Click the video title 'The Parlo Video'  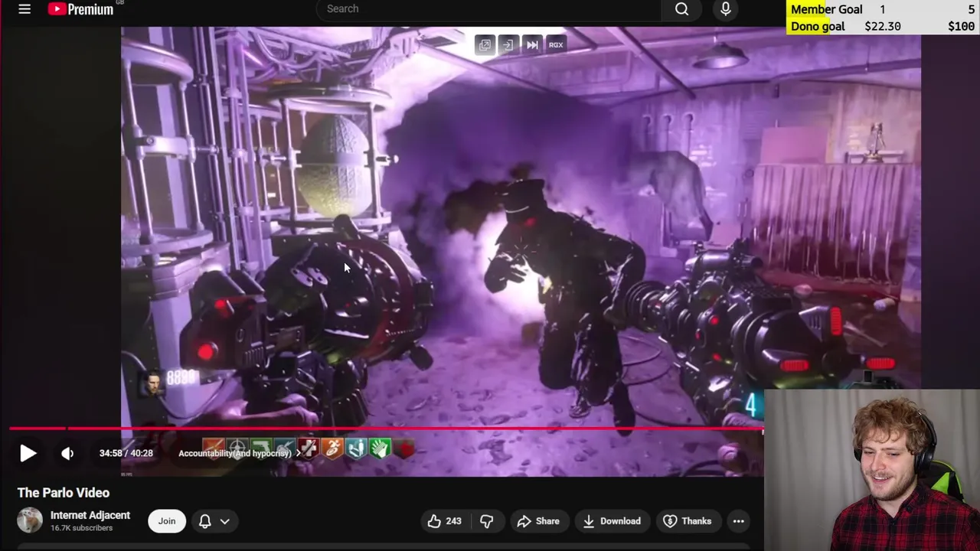(x=64, y=493)
